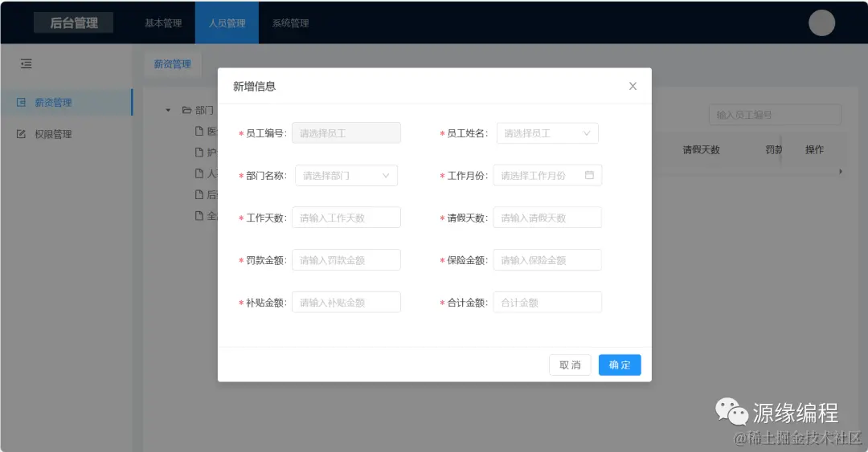Click the 薪资管理 sidebar icon
This screenshot has height=452, width=868.
click(21, 102)
